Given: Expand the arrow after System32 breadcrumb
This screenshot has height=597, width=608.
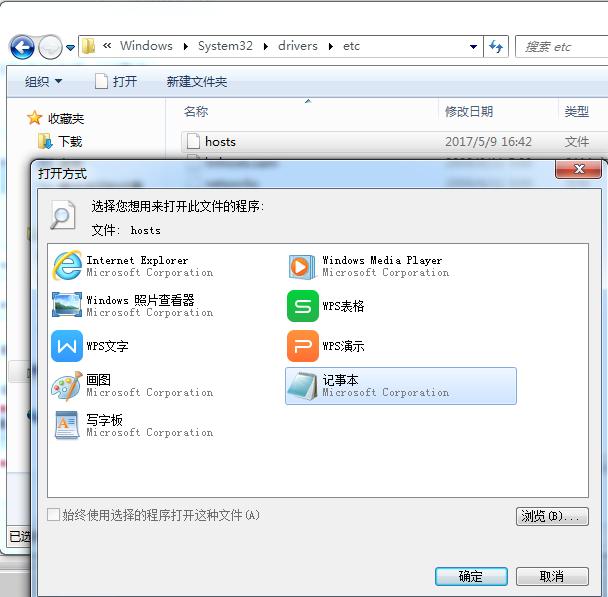Looking at the screenshot, I should click(266, 47).
